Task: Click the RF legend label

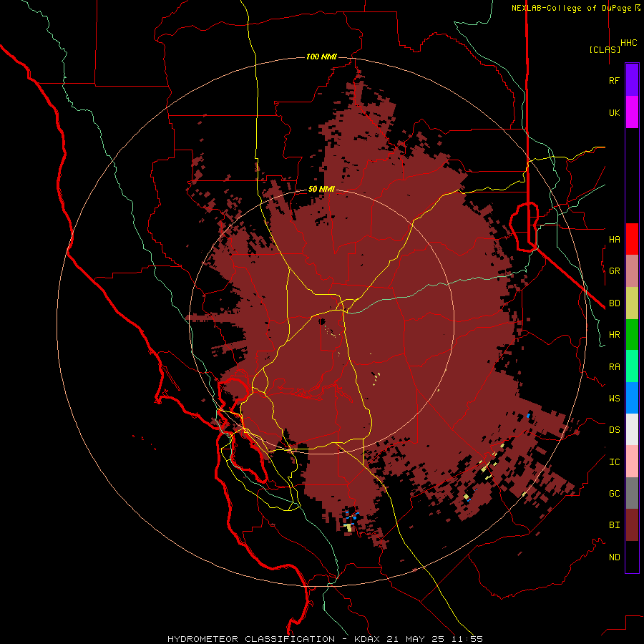Action: [x=614, y=80]
